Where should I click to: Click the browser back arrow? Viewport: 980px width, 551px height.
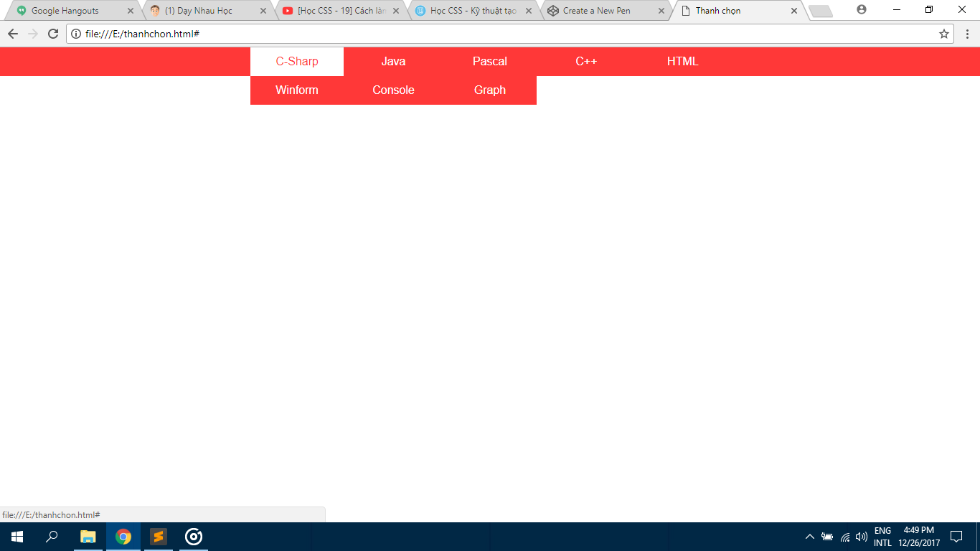click(13, 34)
